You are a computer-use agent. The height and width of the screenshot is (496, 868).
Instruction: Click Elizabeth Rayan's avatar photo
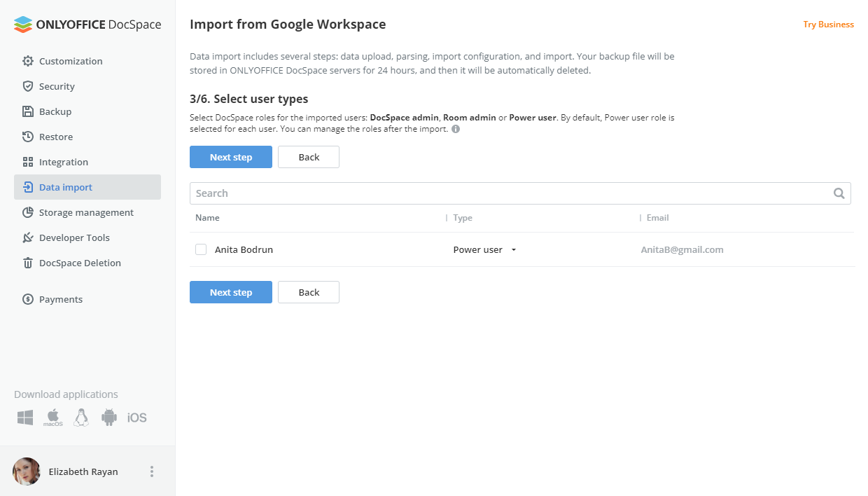[x=27, y=471]
